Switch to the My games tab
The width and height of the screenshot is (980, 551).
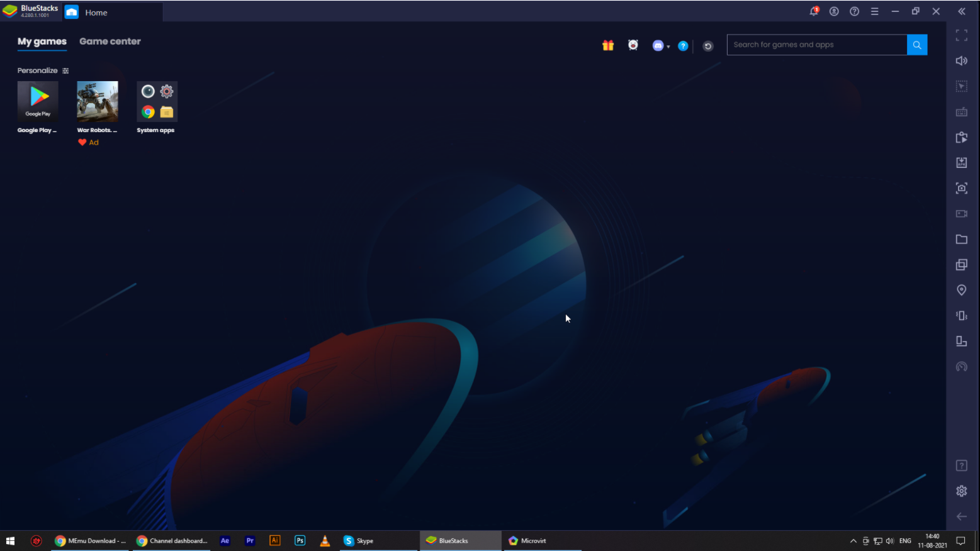pyautogui.click(x=42, y=42)
